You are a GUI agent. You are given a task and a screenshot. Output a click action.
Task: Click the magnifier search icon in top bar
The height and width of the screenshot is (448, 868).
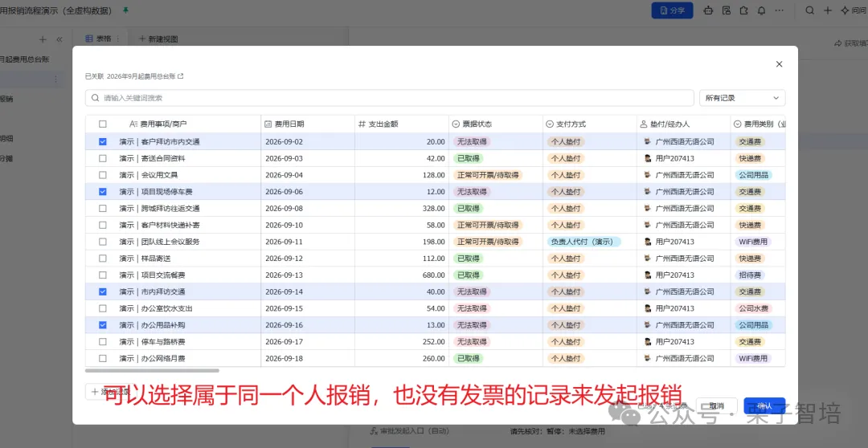pyautogui.click(x=810, y=10)
